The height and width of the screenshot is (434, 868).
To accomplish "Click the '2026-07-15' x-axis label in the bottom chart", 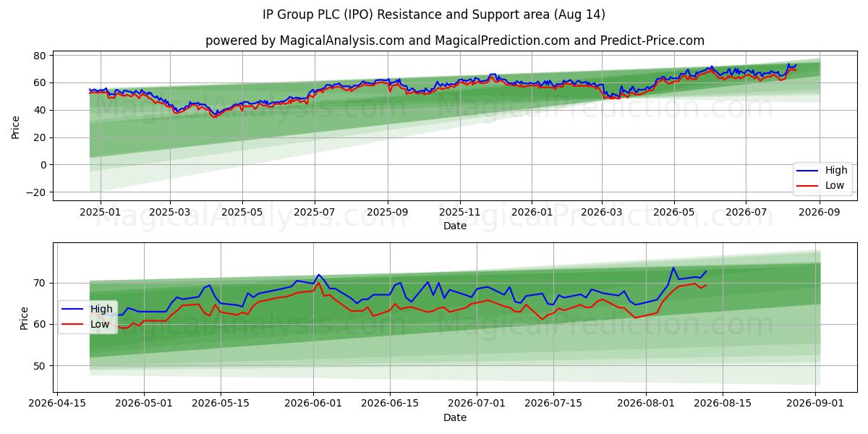I will [554, 404].
